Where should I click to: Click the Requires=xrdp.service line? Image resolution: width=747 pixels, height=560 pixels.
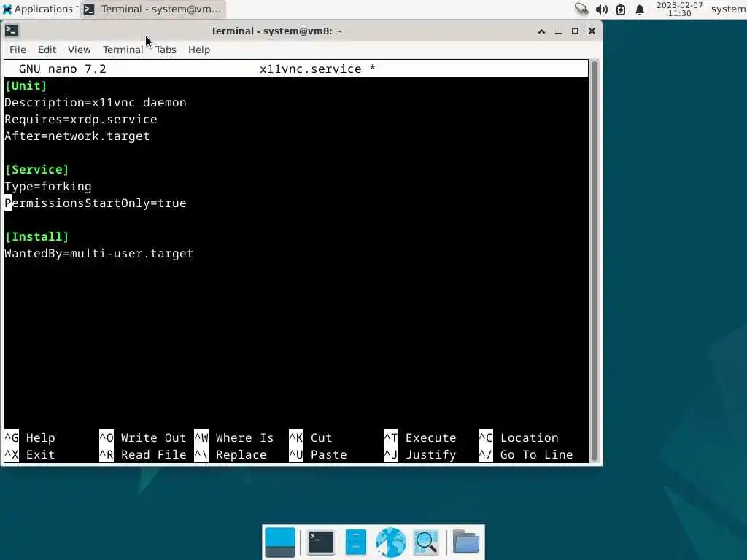pos(80,119)
